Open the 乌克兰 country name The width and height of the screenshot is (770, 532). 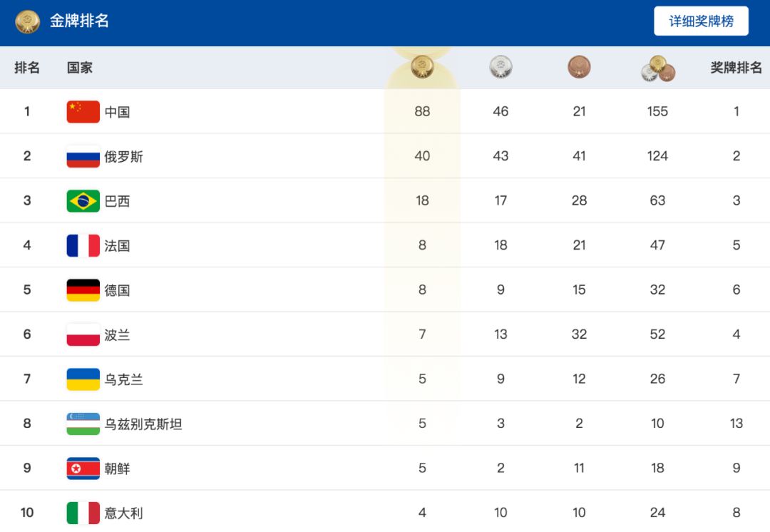[124, 379]
